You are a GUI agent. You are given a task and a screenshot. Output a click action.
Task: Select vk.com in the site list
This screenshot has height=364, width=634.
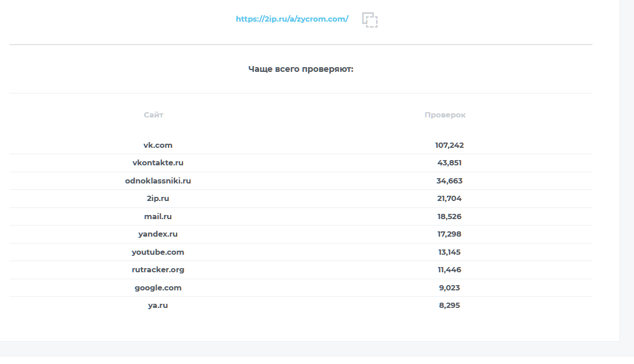(x=158, y=145)
